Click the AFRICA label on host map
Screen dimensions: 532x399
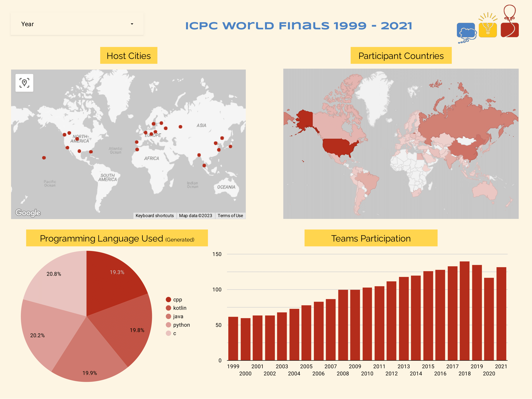tap(152, 158)
